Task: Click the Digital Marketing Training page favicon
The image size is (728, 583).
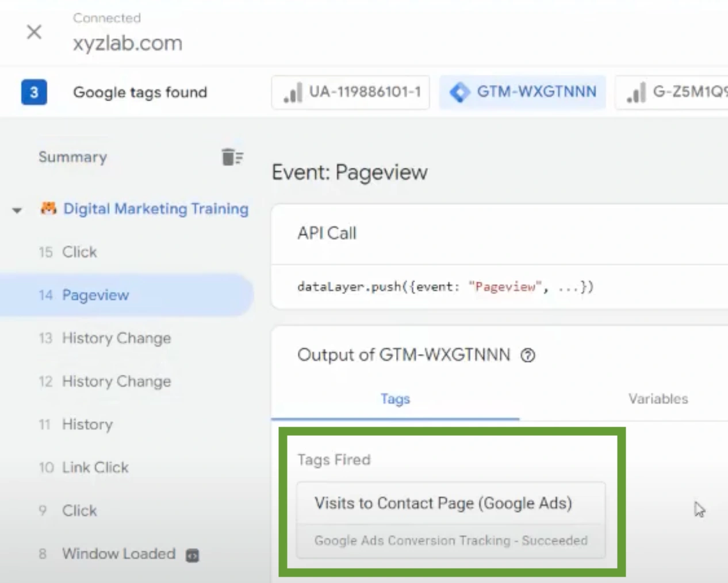Action: [48, 208]
